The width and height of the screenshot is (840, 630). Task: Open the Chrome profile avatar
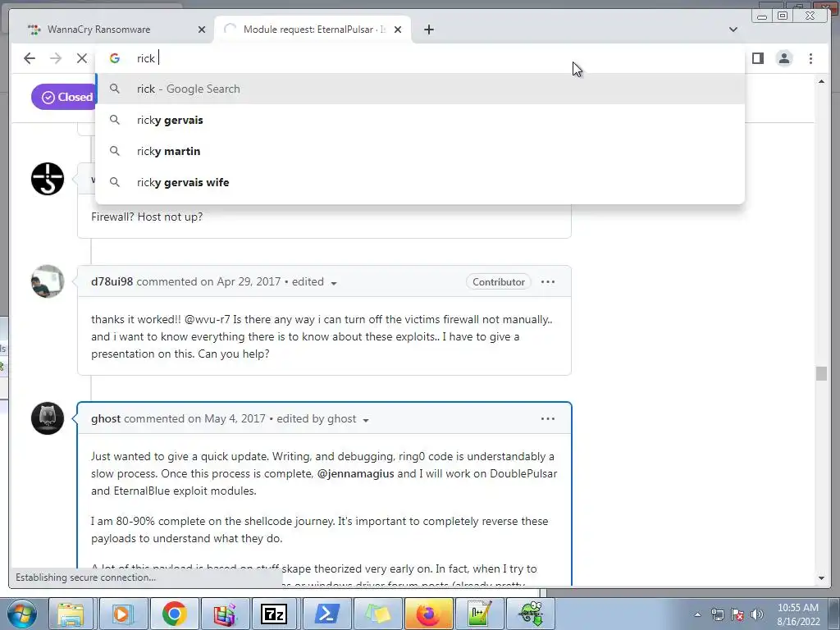click(x=783, y=58)
